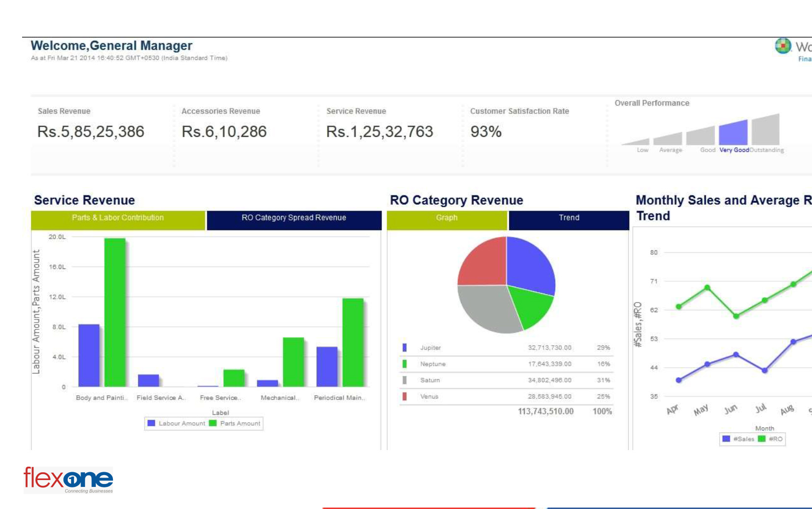Switch to RO Category Spread Revenue tab
This screenshot has height=509, width=812.
tap(294, 220)
